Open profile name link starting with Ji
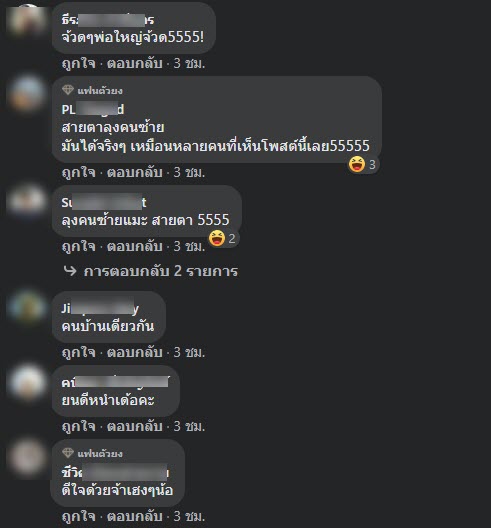 [100, 308]
